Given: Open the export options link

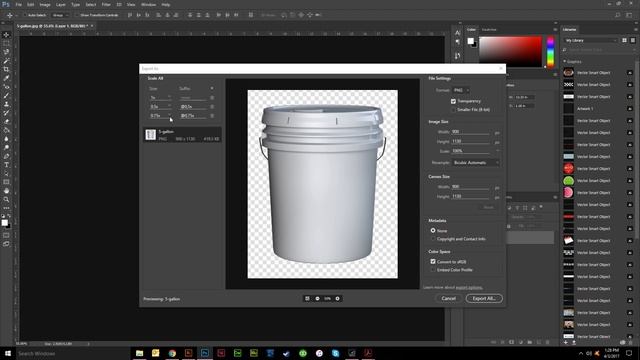Looking at the screenshot, I should point(469,287).
